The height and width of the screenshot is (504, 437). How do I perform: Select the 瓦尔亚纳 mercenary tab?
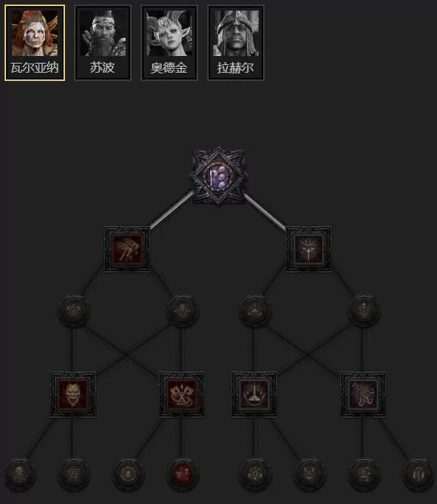[35, 42]
